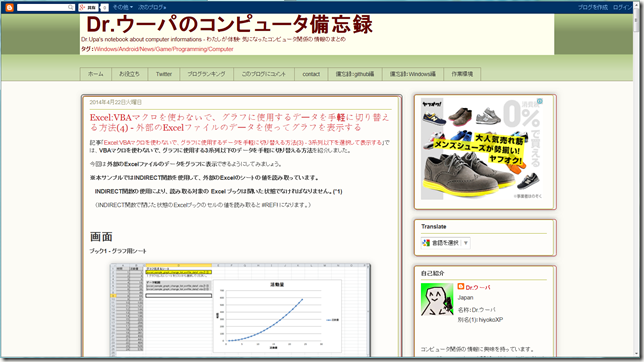
Task: Click the Japan location text in profile
Action: coord(465,297)
